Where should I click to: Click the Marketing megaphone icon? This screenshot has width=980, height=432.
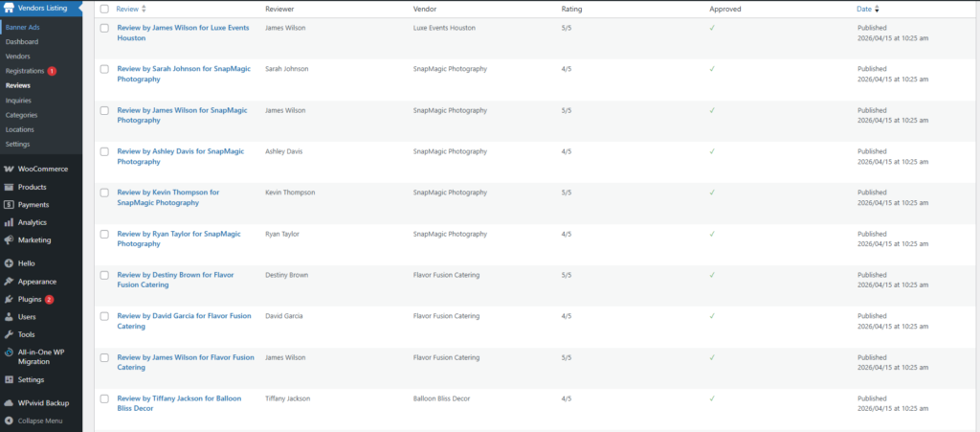(9, 240)
